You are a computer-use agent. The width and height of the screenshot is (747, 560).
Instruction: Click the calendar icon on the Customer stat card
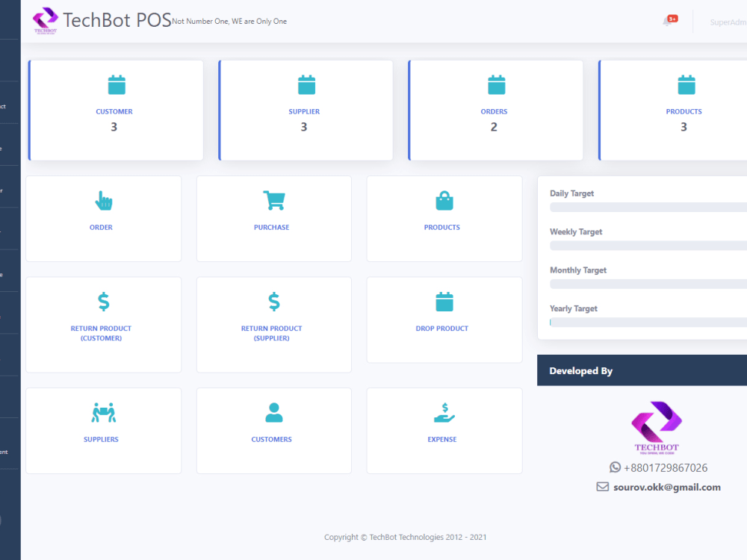(x=117, y=85)
